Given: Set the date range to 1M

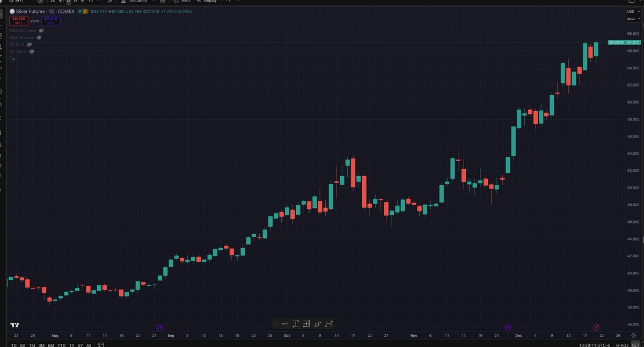Looking at the screenshot, I should pos(32,345).
